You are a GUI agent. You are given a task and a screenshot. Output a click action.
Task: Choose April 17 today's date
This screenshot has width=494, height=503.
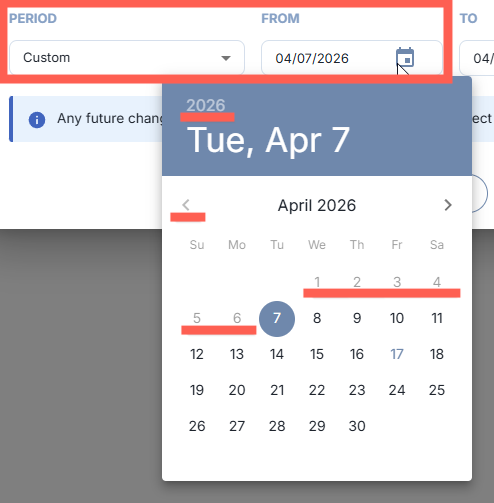[397, 354]
